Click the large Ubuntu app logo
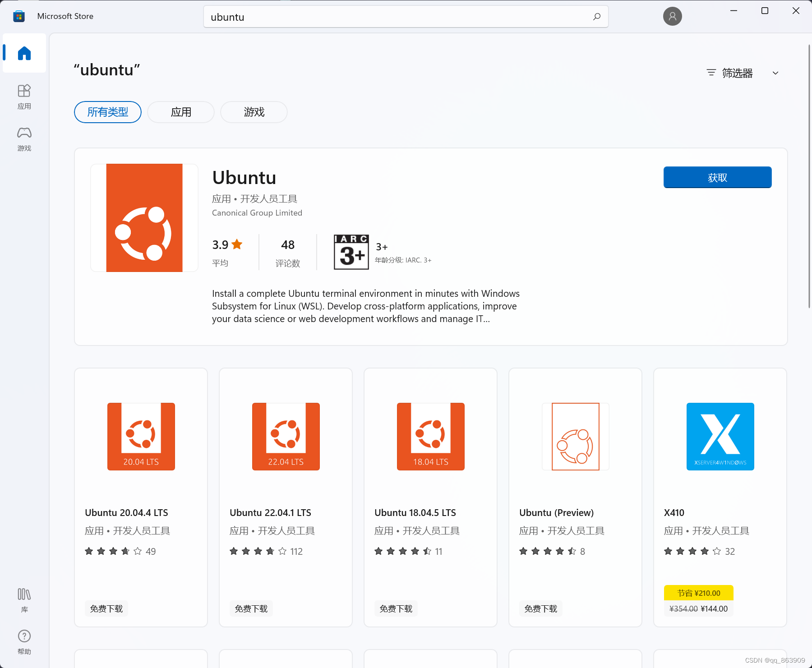Image resolution: width=812 pixels, height=668 pixels. (x=144, y=218)
